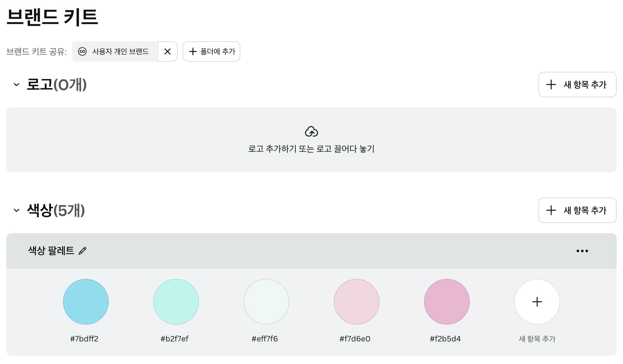Pick the #eff7f6 off-white swatch
The height and width of the screenshot is (364, 623).
[266, 302]
